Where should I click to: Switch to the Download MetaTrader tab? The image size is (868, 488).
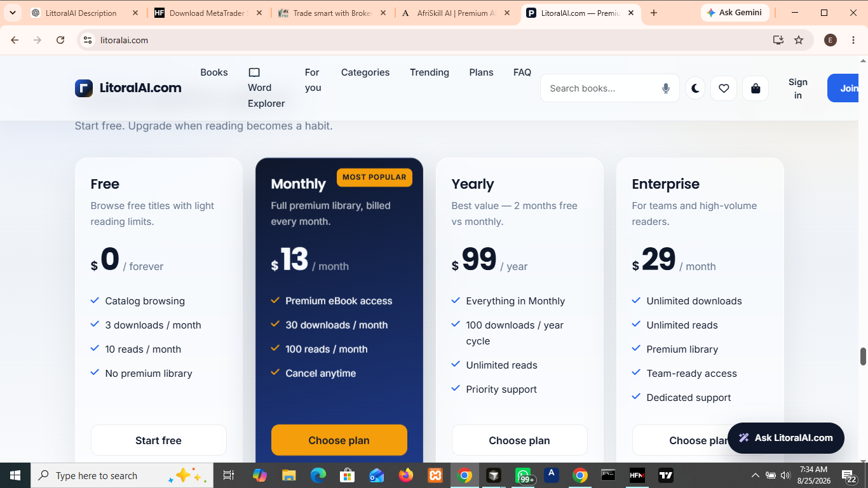point(209,13)
